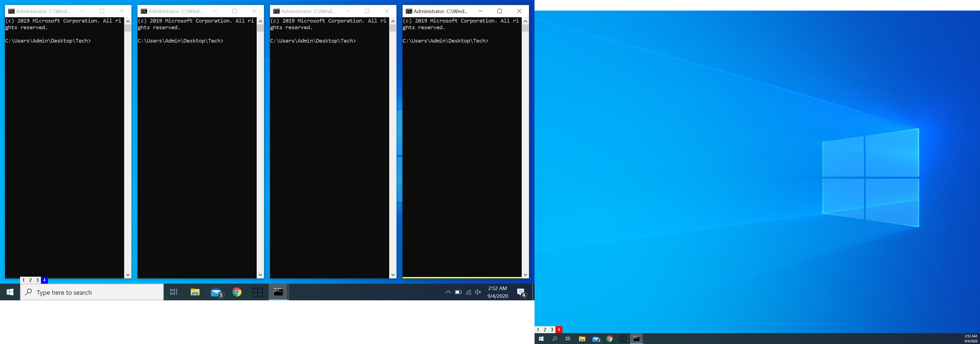Open Chrome on the small right-monitor taskbar
980x344 pixels.
coord(609,339)
